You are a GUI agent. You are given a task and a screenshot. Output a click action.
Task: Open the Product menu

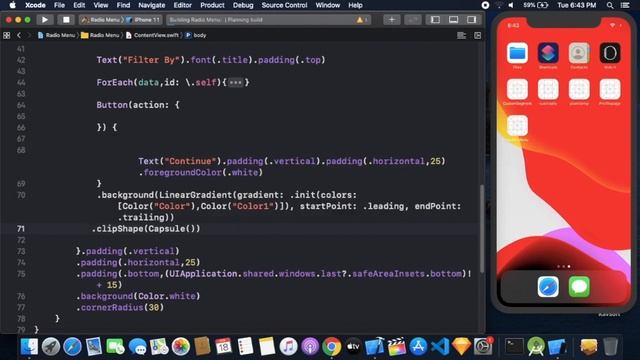212,5
